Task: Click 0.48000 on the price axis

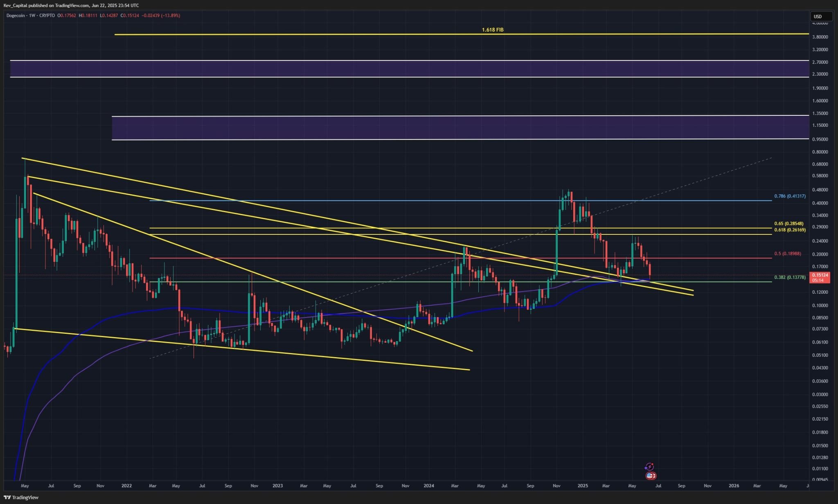Action: click(x=820, y=190)
